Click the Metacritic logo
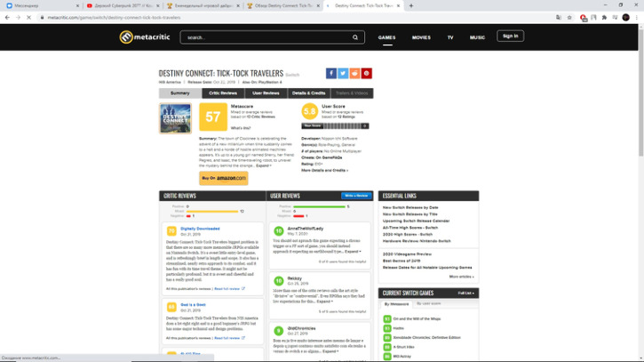 (144, 37)
